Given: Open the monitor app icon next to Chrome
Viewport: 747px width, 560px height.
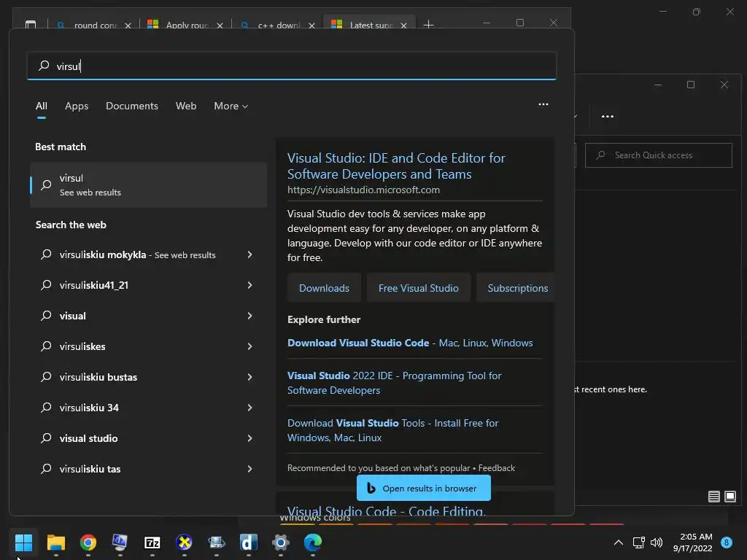Looking at the screenshot, I should click(120, 542).
